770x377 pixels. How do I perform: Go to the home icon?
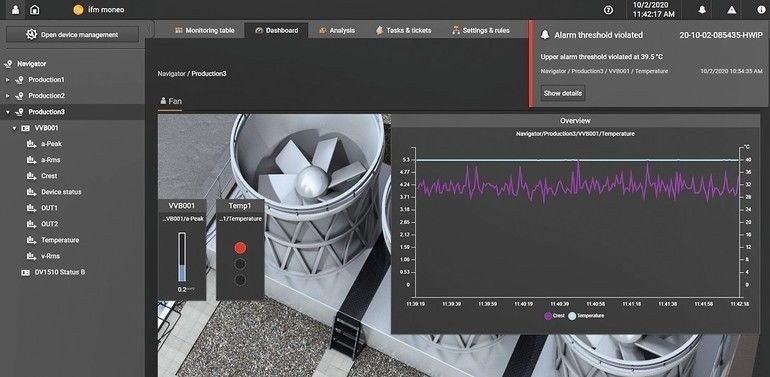click(x=34, y=9)
